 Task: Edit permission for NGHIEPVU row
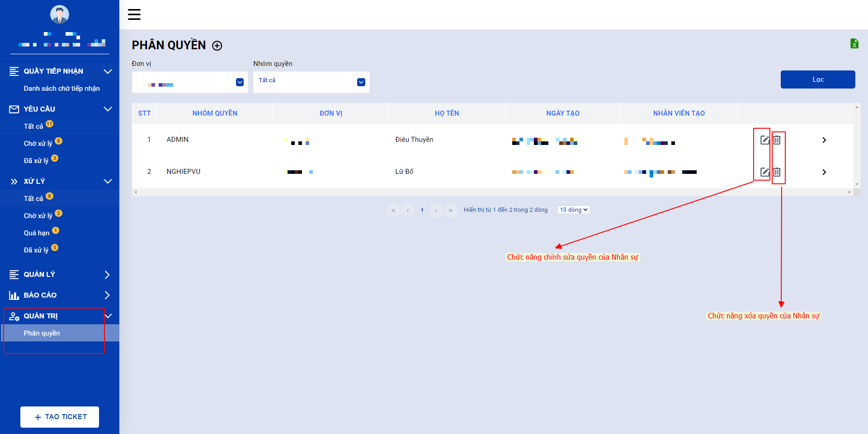[x=764, y=172]
